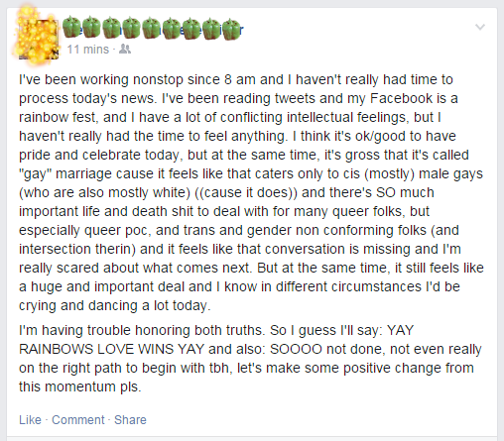Share this post via Share link
Screen dimensions: 504x441
click(130, 420)
